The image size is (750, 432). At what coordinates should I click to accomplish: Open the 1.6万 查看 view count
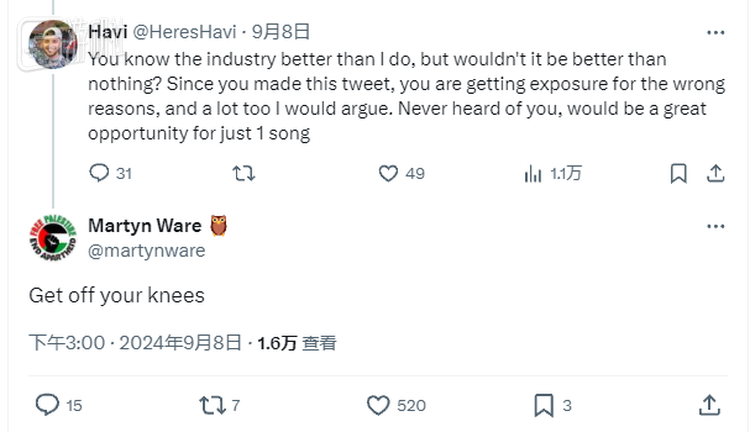pyautogui.click(x=296, y=343)
